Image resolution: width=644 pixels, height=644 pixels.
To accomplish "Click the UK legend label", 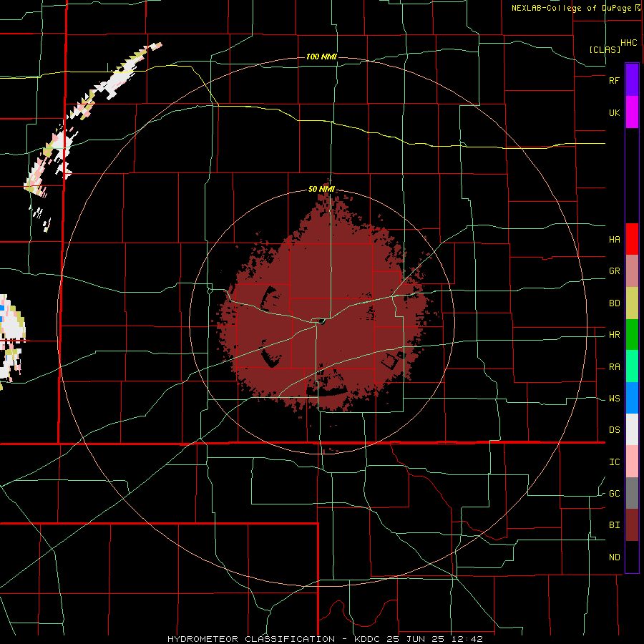I will [614, 112].
